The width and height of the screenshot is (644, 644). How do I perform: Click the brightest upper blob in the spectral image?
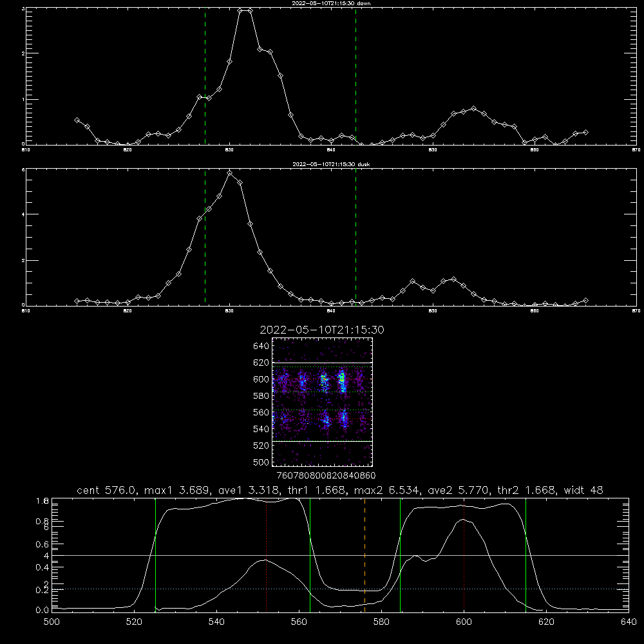(x=342, y=381)
